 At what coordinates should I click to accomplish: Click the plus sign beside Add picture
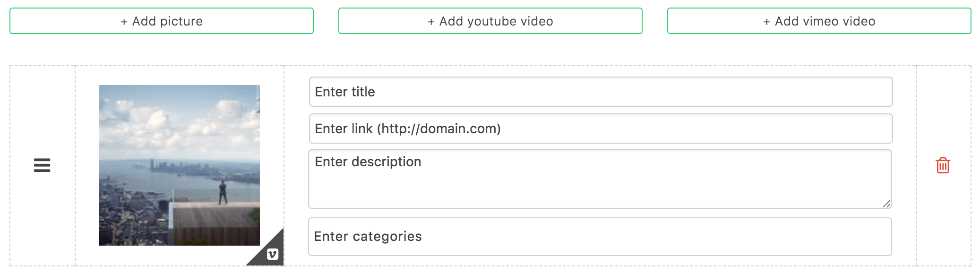tap(124, 22)
